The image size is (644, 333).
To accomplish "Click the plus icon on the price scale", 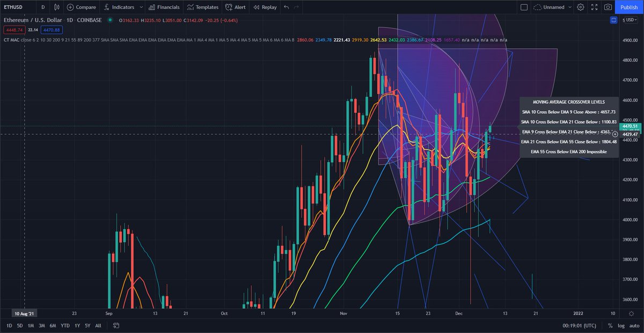I will coord(615,134).
